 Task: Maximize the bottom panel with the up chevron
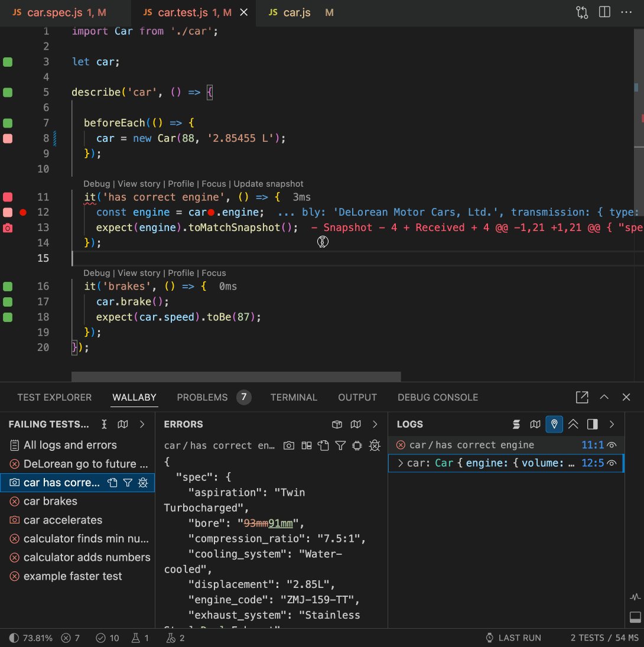tap(604, 397)
